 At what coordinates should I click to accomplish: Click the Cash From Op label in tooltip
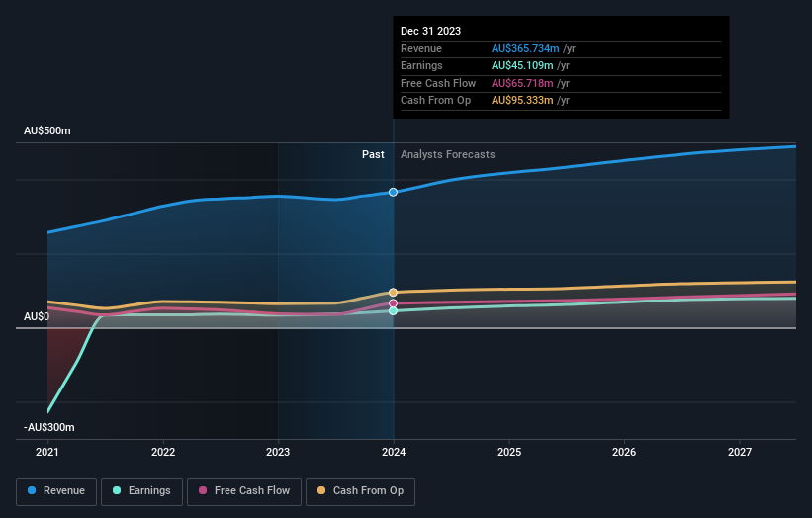pyautogui.click(x=435, y=101)
